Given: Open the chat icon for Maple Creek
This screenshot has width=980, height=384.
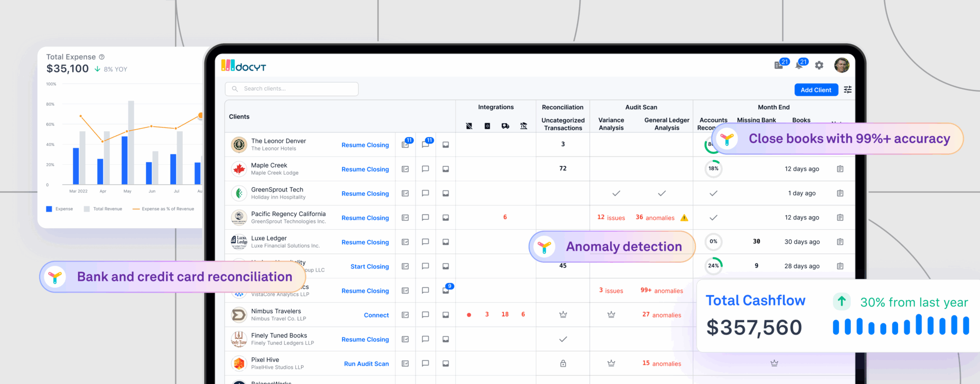Looking at the screenshot, I should (x=425, y=169).
